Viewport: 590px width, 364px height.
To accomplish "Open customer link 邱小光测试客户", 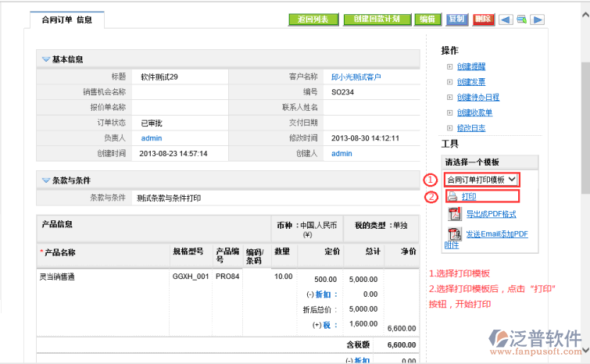I will pos(356,77).
